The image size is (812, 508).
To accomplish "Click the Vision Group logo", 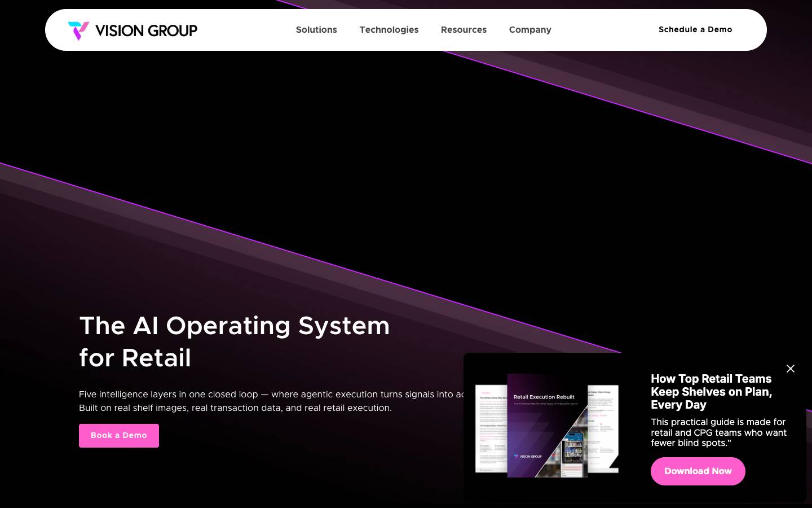I will (x=133, y=30).
